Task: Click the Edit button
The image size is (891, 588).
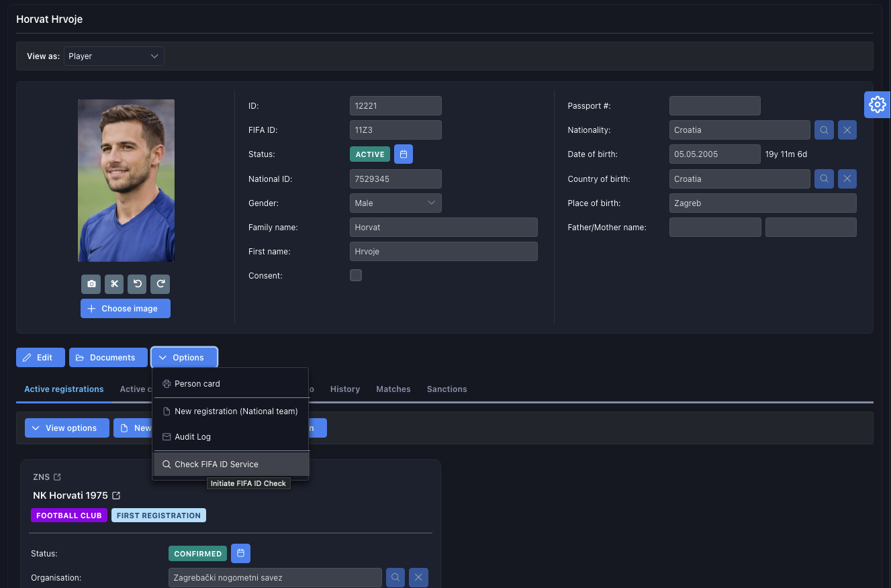Action: tap(40, 358)
